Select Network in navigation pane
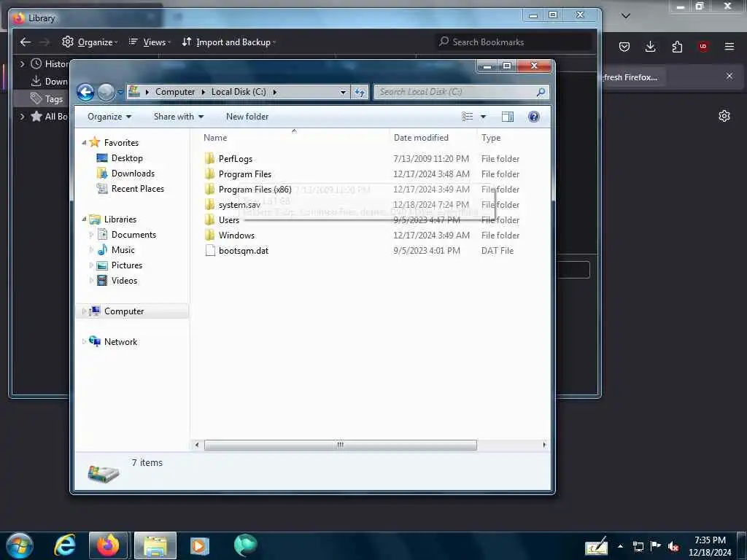Viewport: 747px width, 560px height. (x=120, y=341)
